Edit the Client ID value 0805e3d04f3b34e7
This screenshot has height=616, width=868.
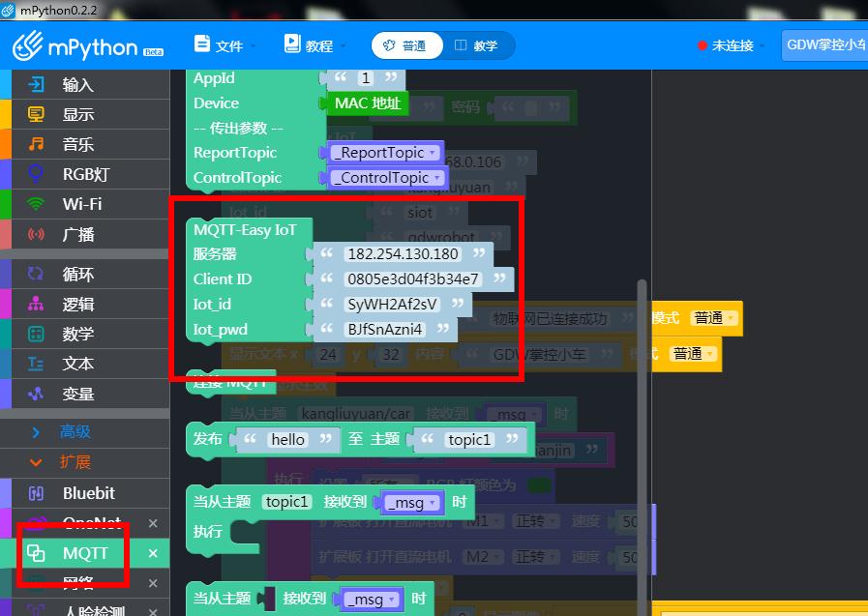[412, 279]
